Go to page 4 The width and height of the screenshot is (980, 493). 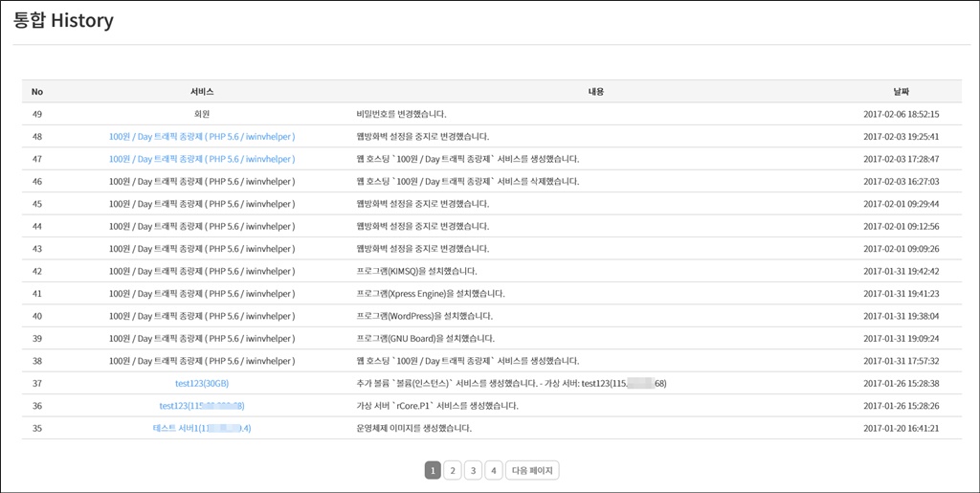coord(494,471)
